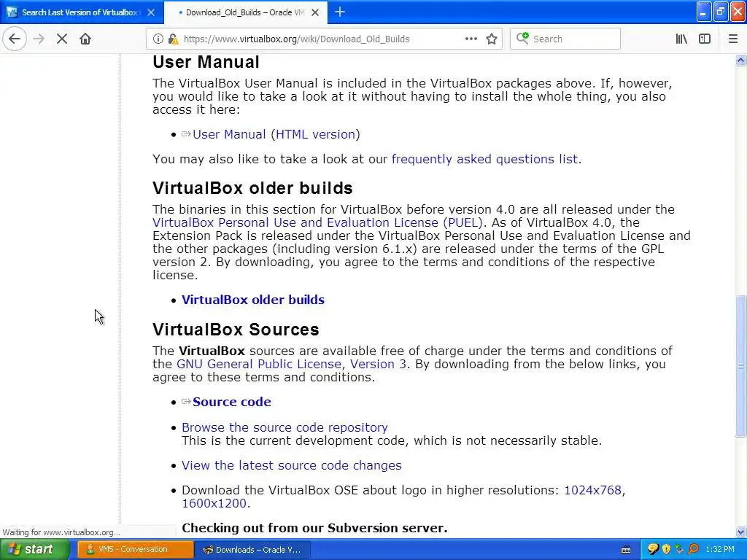Stop loading the page
The width and height of the screenshot is (747, 560).
(x=61, y=39)
